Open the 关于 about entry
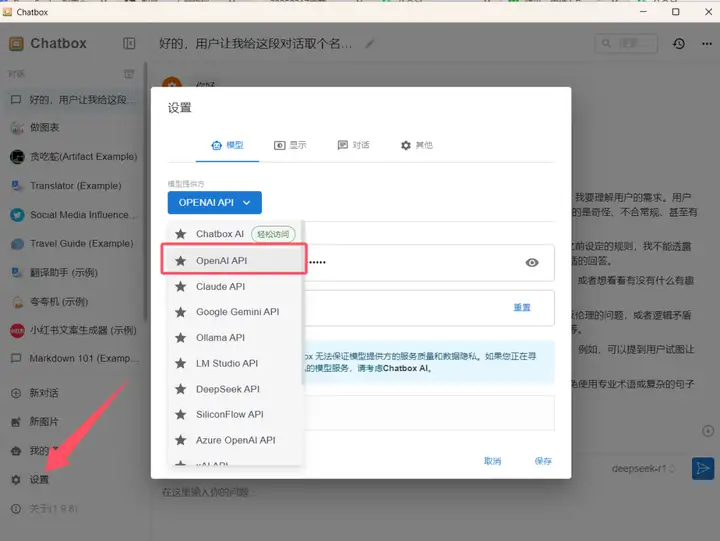The width and height of the screenshot is (720, 541). [x=73, y=508]
